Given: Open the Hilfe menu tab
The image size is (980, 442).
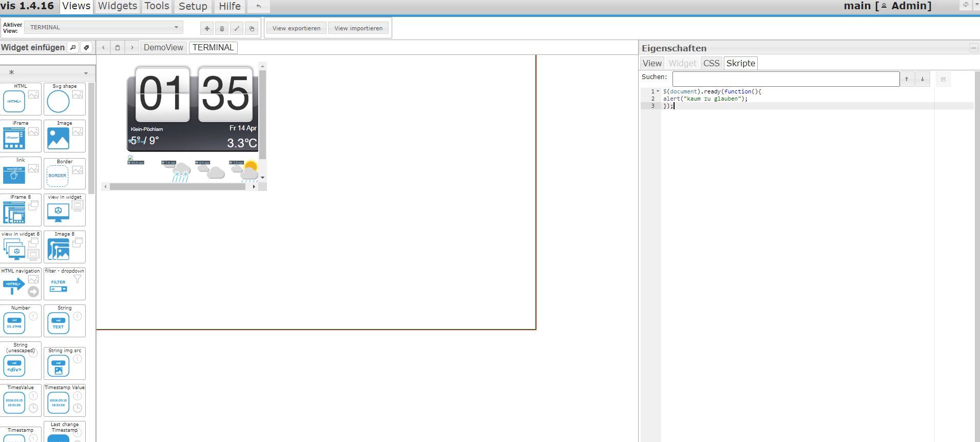Looking at the screenshot, I should coord(229,6).
